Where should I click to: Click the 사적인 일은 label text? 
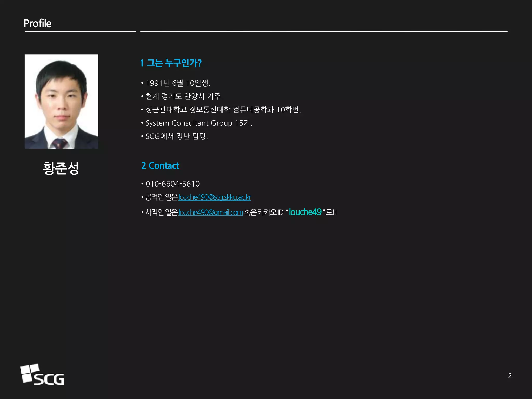pyautogui.click(x=161, y=212)
